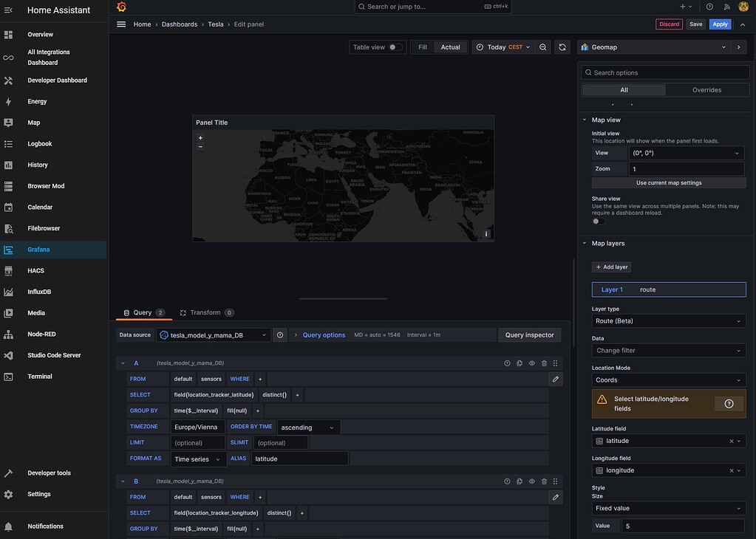Open the Query inspector

click(x=529, y=334)
